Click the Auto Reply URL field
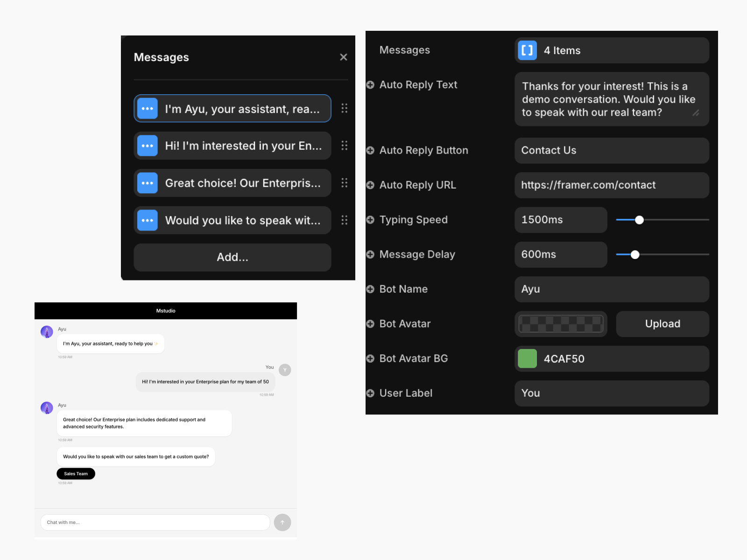The height and width of the screenshot is (560, 747). point(611,185)
